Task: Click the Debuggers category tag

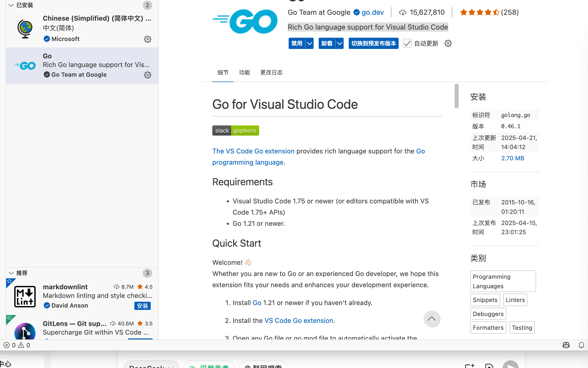Action: (x=488, y=314)
